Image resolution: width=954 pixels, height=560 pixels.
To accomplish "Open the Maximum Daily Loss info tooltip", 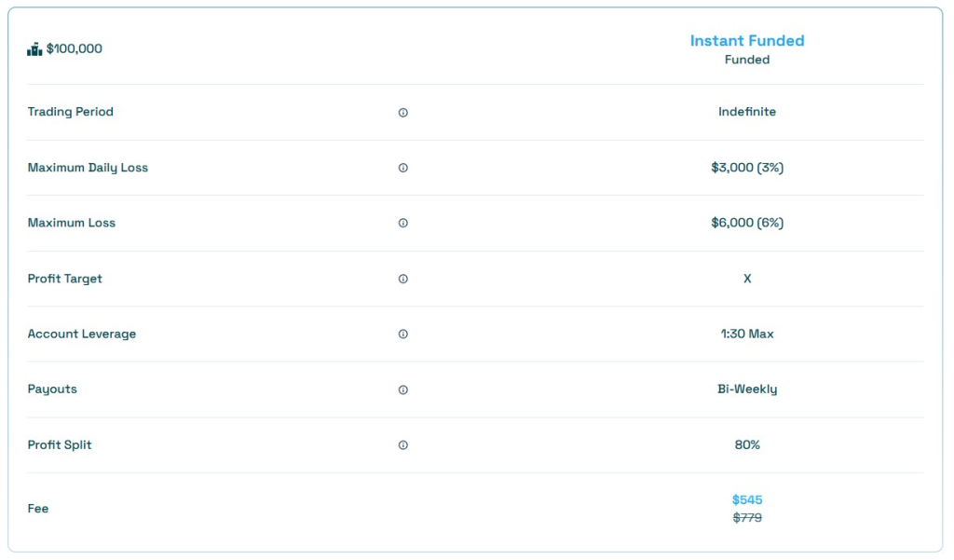I will coord(402,168).
